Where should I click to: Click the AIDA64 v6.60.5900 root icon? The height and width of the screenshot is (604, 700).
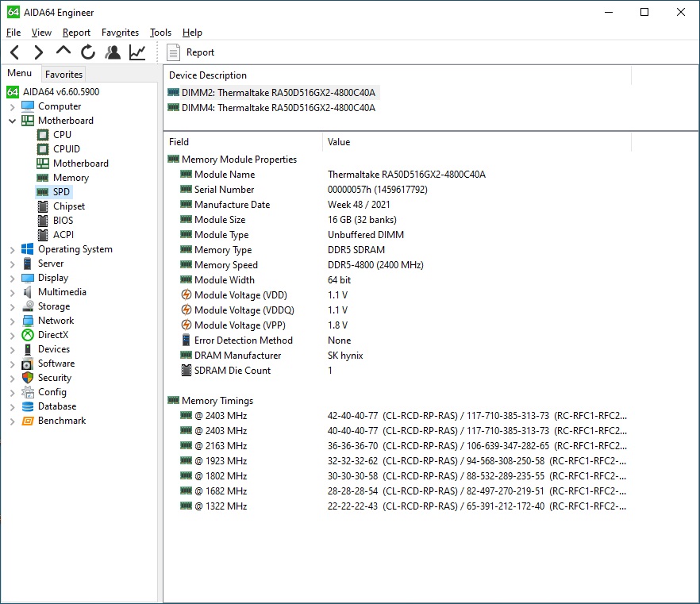(x=13, y=92)
